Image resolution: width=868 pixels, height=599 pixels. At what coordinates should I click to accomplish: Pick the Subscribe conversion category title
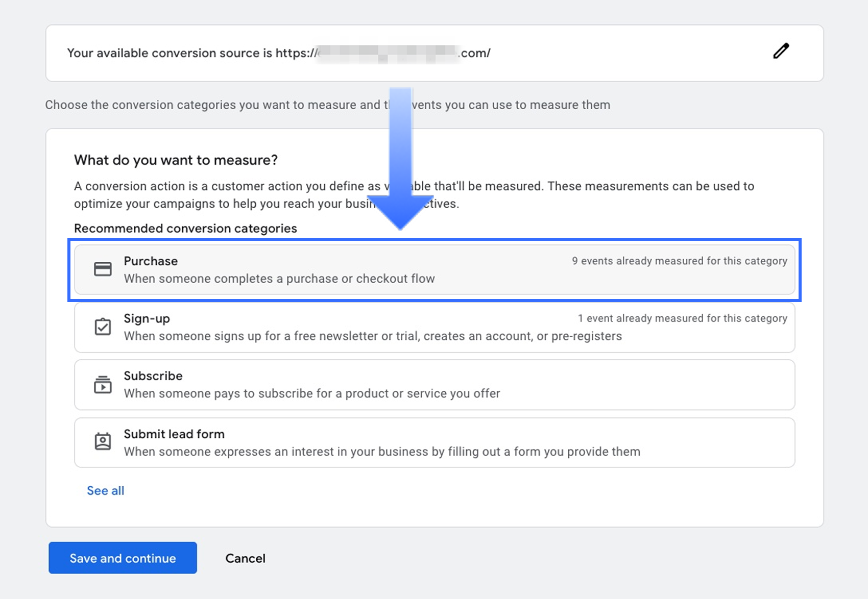coord(153,376)
